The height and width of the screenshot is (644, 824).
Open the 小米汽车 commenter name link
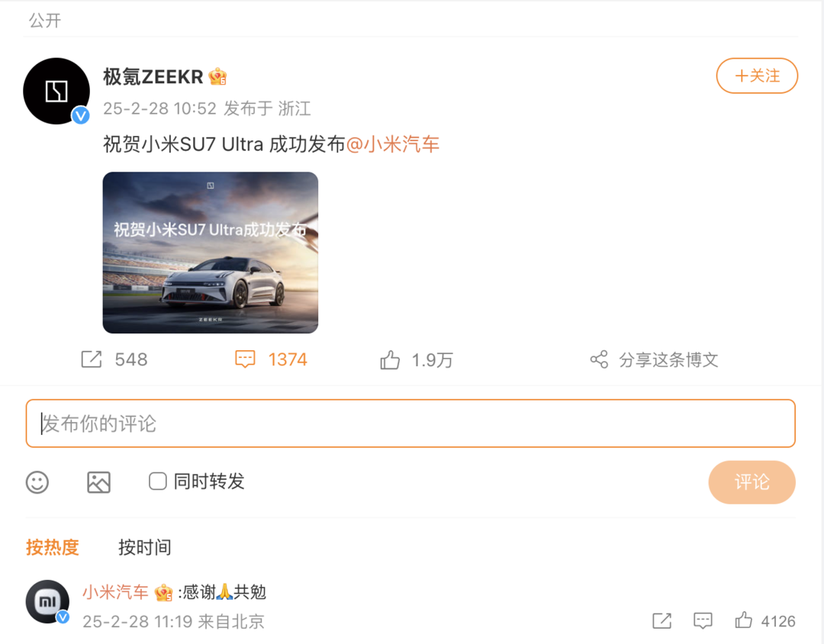pyautogui.click(x=115, y=592)
